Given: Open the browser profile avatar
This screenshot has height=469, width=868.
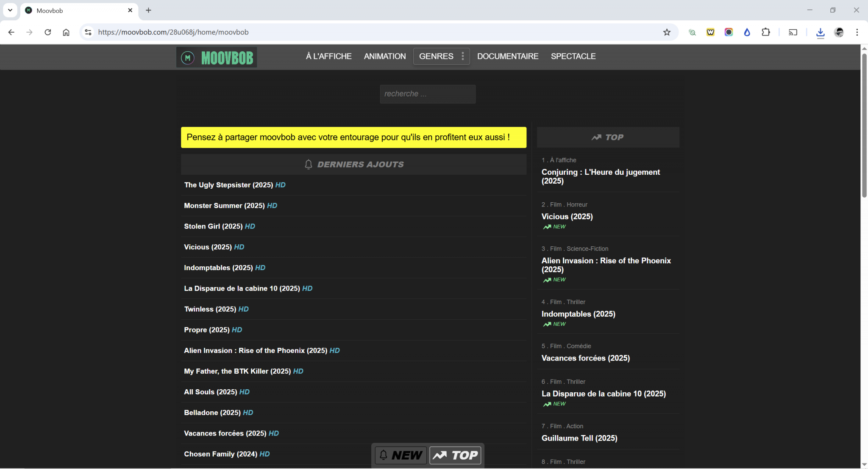Looking at the screenshot, I should (x=840, y=32).
